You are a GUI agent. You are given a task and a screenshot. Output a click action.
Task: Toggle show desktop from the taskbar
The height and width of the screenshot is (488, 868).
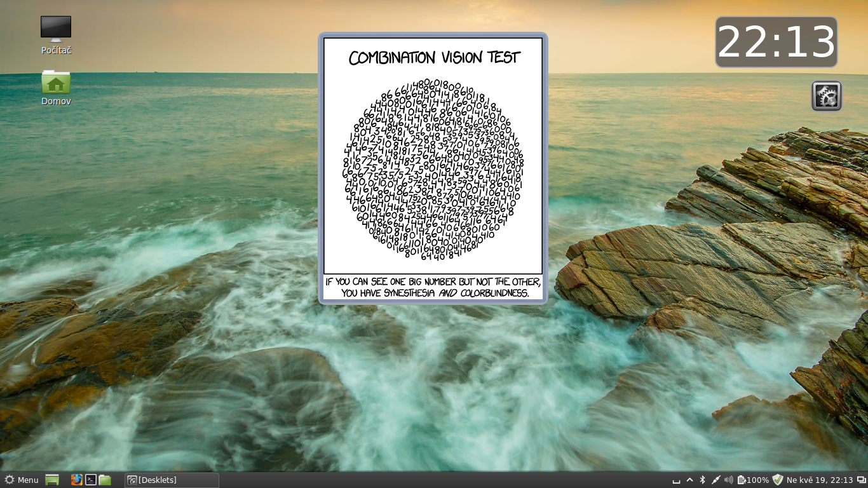tap(51, 480)
